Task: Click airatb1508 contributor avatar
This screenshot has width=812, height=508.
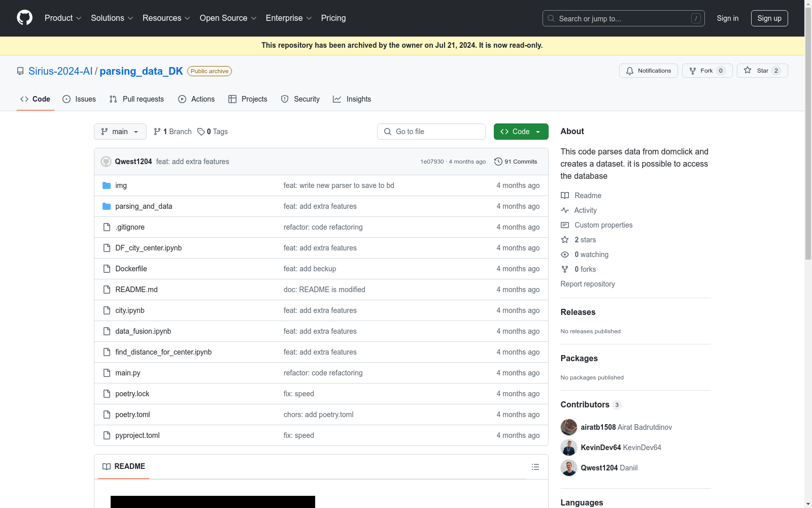Action: pyautogui.click(x=569, y=427)
